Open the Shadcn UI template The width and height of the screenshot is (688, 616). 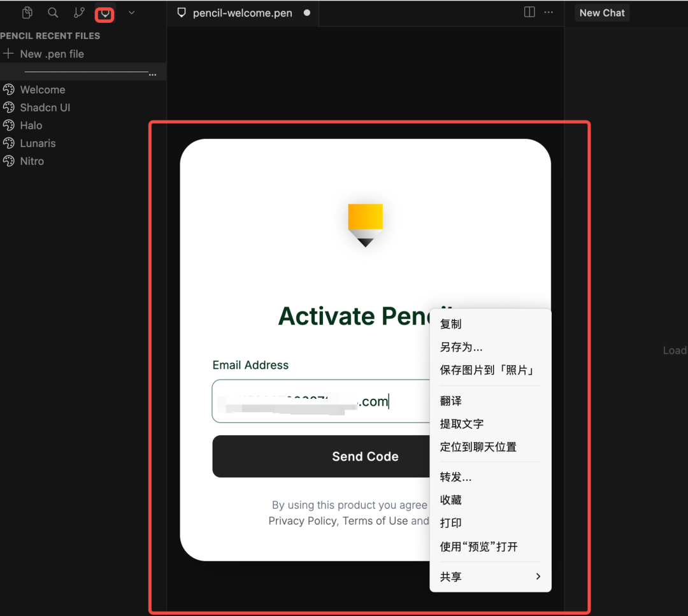click(45, 108)
